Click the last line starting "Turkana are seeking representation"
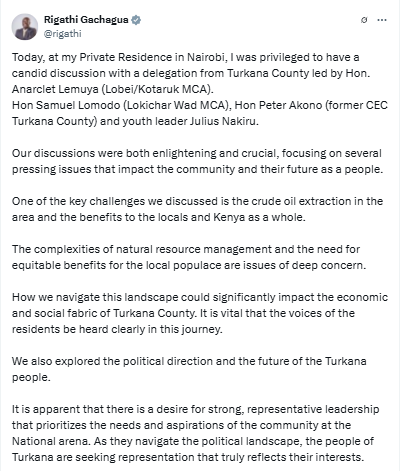Screen dimensions: 408x471 tap(188, 457)
